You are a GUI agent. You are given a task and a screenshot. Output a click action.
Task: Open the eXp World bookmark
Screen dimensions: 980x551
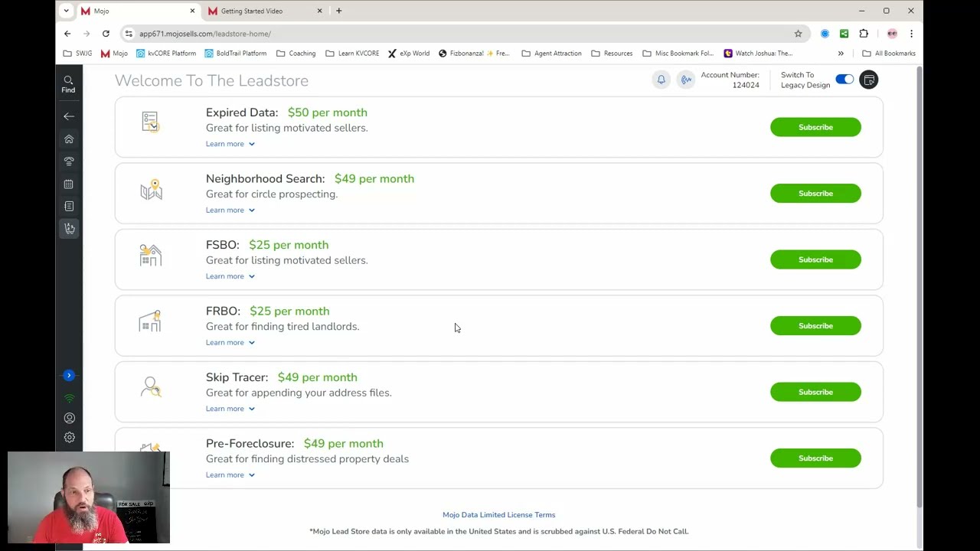[409, 54]
